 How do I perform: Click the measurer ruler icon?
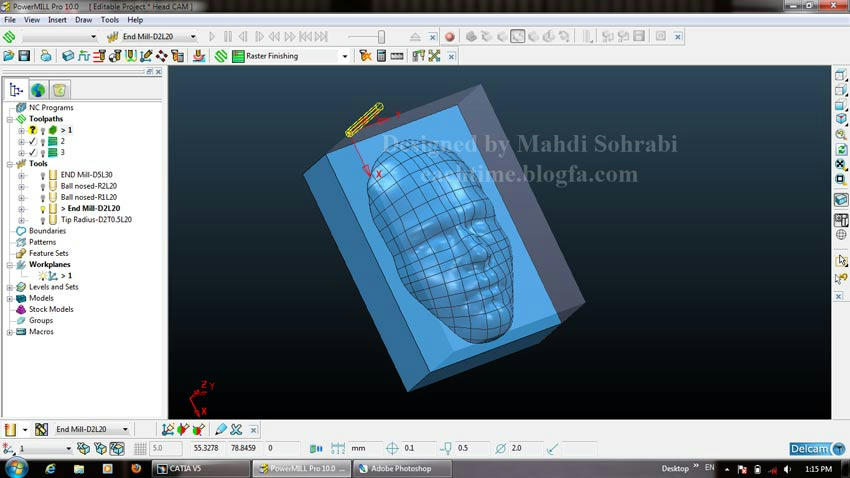(397, 56)
